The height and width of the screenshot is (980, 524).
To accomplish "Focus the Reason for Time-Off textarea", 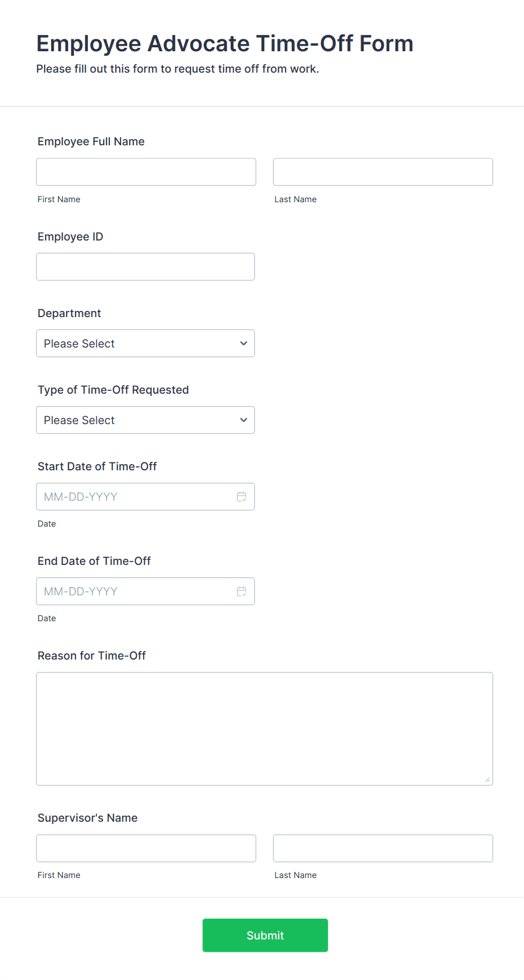I will pyautogui.click(x=264, y=729).
